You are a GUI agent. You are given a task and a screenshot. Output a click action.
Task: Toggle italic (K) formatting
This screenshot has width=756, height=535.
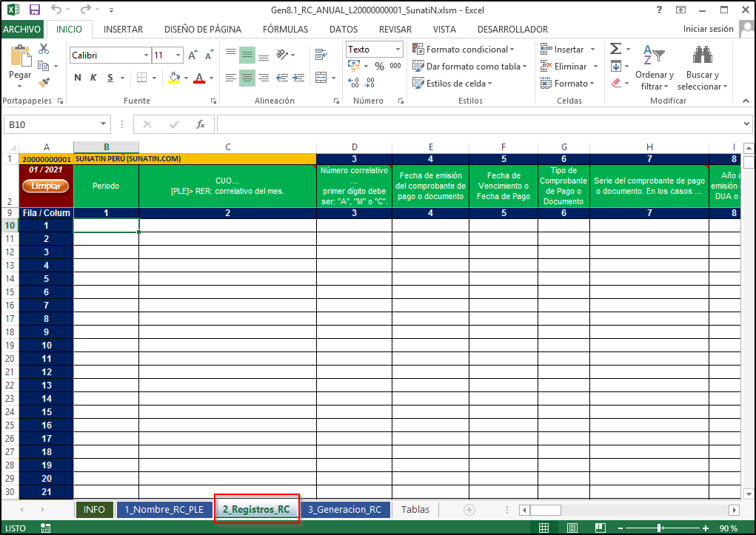tap(94, 78)
